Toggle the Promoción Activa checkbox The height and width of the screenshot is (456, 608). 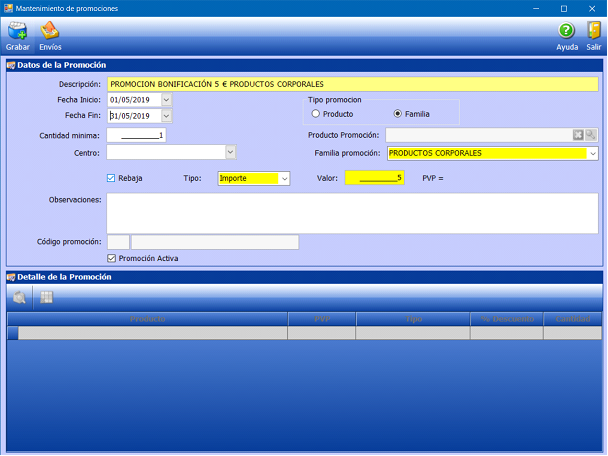tap(112, 258)
